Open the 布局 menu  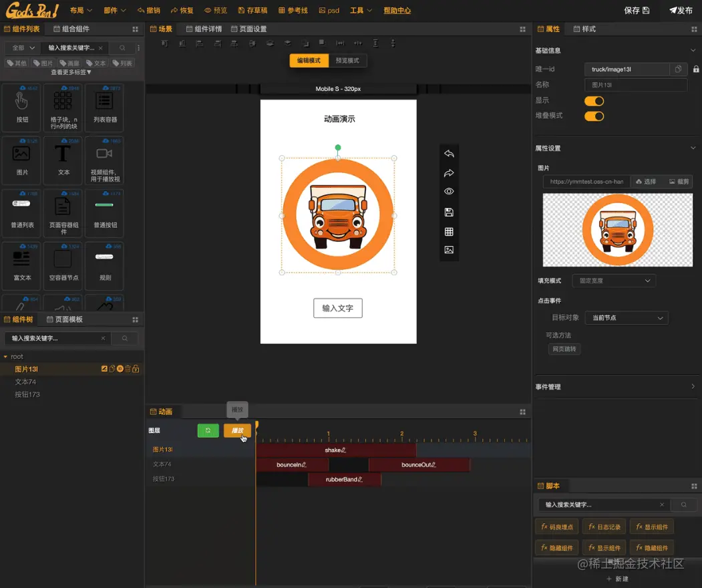81,10
